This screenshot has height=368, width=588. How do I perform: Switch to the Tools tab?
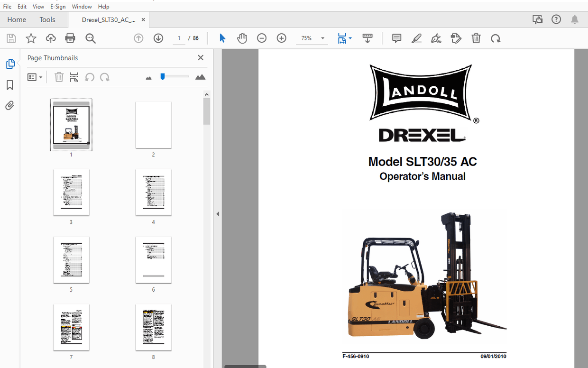coord(47,19)
